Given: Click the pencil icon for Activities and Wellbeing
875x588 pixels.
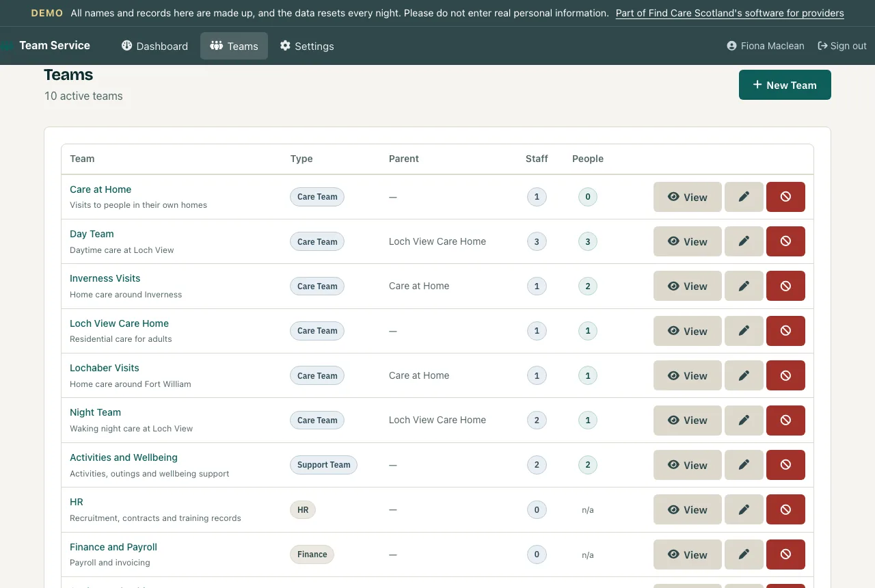Looking at the screenshot, I should coord(744,465).
